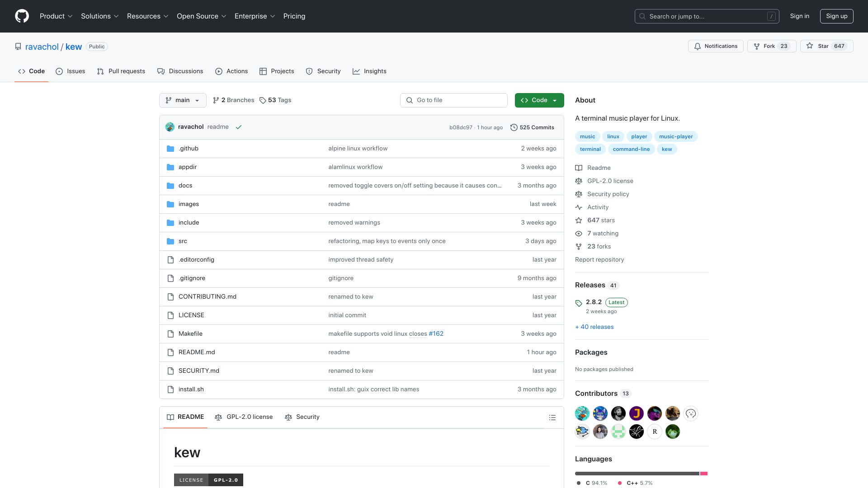Screen dimensions: 868x488
Task: Click the Sign in link
Action: [800, 16]
